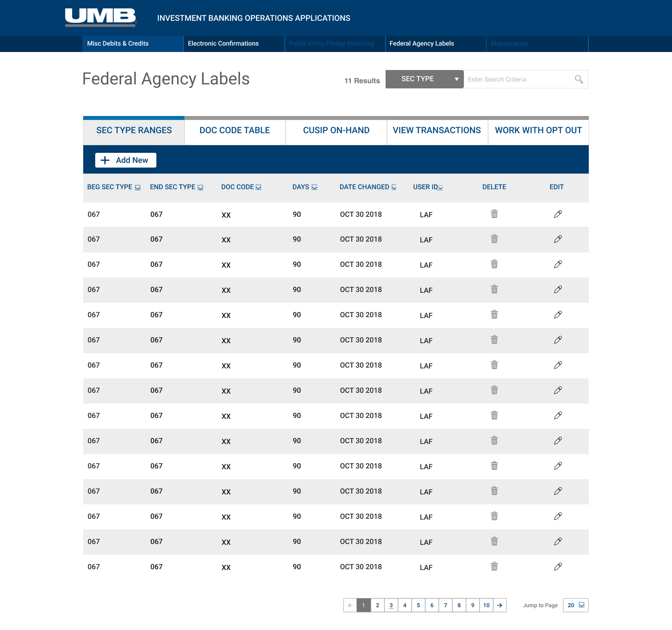Viewport: 672px width, 630px height.
Task: Click pencil icon in last row
Action: [x=558, y=566]
